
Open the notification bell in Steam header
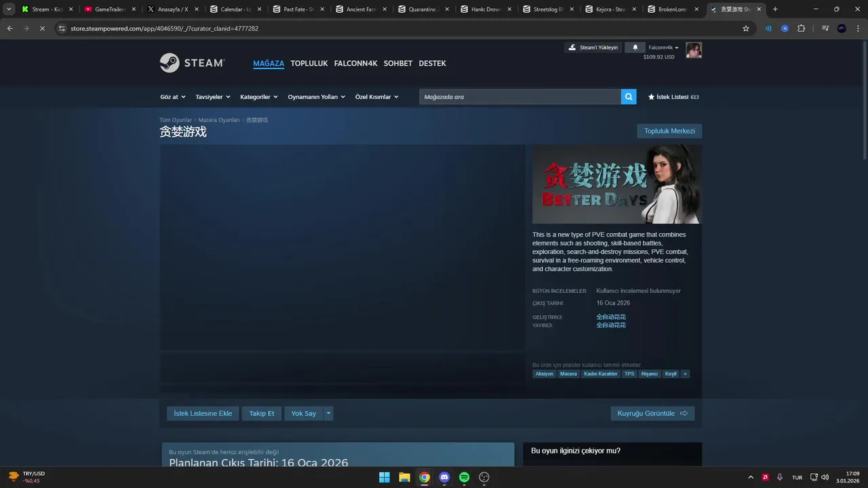635,47
